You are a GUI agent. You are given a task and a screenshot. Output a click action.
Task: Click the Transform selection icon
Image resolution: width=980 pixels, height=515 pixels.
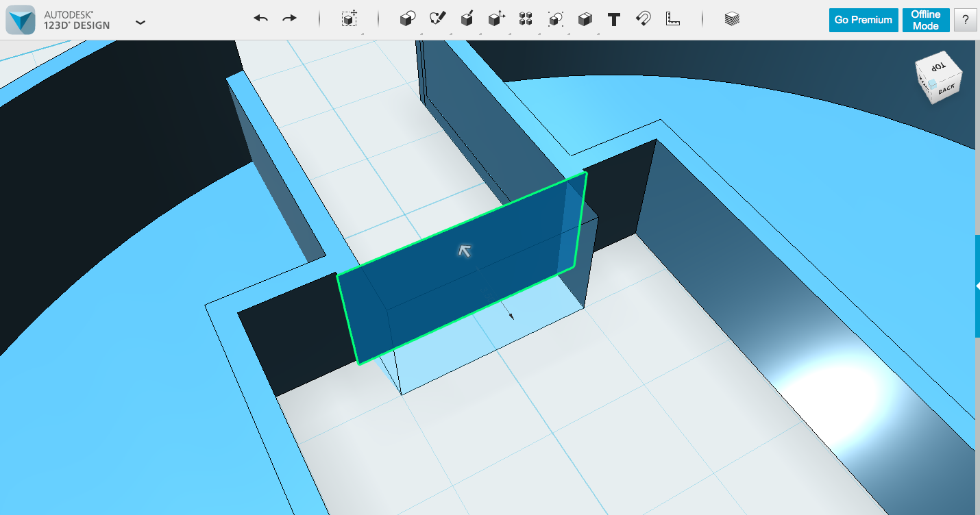coord(349,19)
